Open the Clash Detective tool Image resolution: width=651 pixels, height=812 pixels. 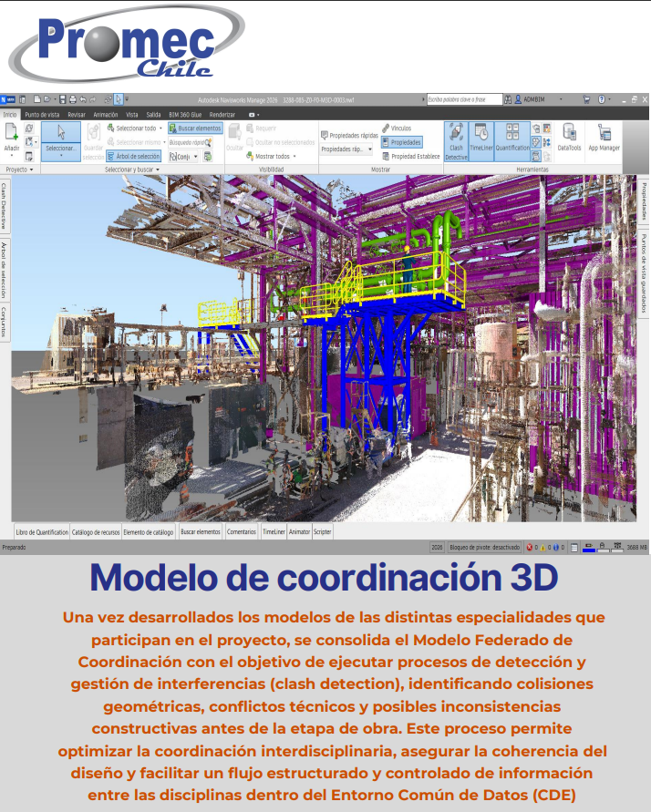tap(456, 142)
